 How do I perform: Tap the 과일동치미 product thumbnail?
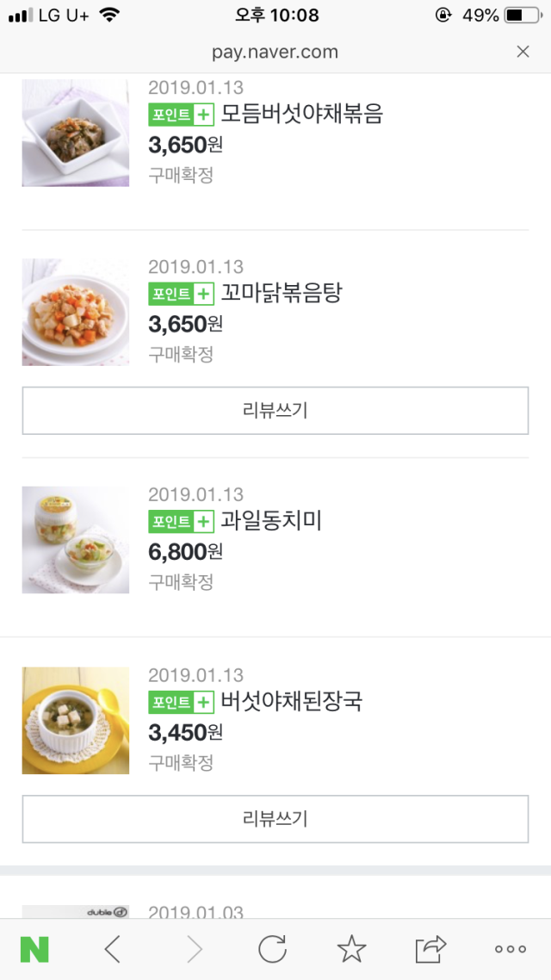click(x=76, y=540)
